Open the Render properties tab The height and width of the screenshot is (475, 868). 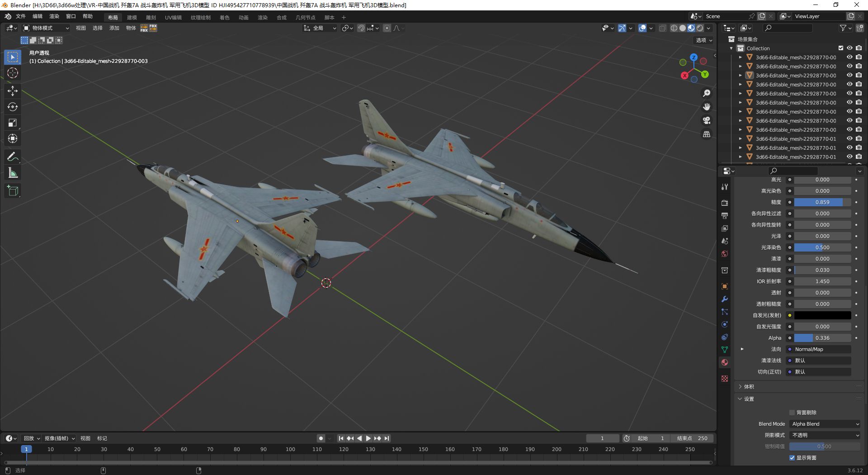(x=725, y=203)
